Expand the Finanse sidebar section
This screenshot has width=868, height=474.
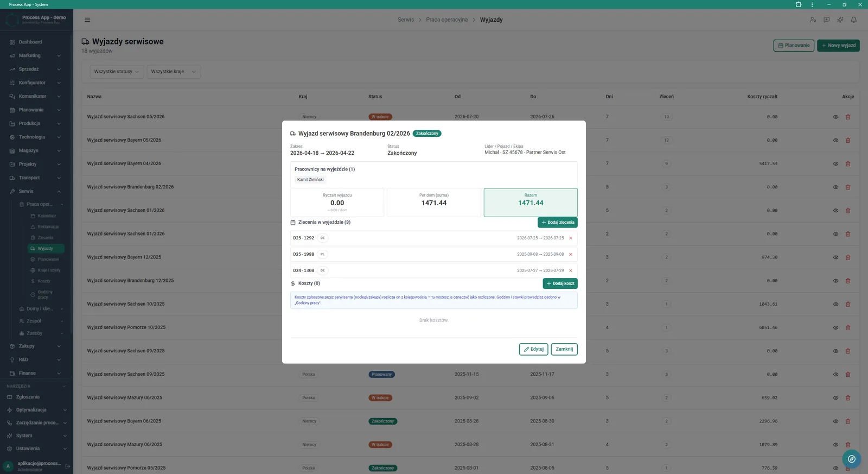[x=36, y=373]
